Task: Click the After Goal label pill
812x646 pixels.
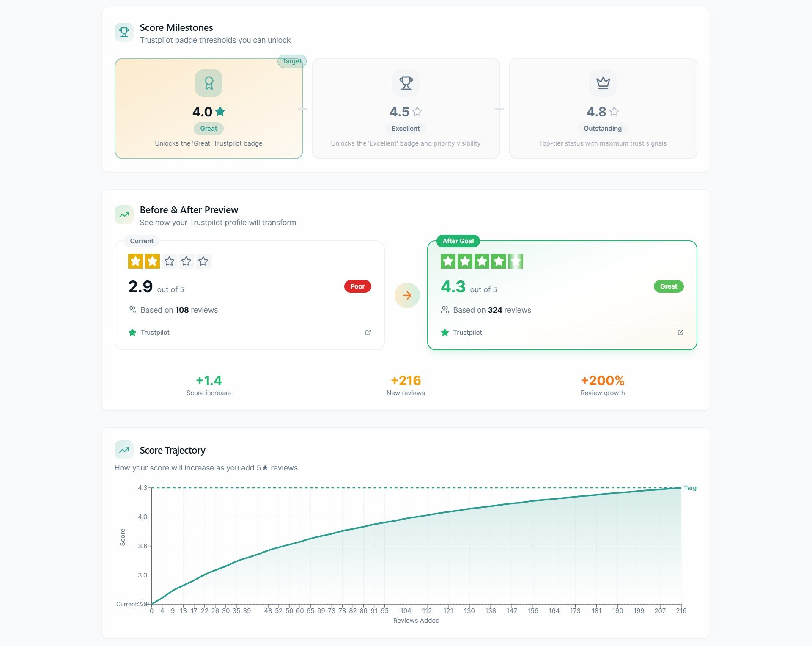Action: point(458,241)
